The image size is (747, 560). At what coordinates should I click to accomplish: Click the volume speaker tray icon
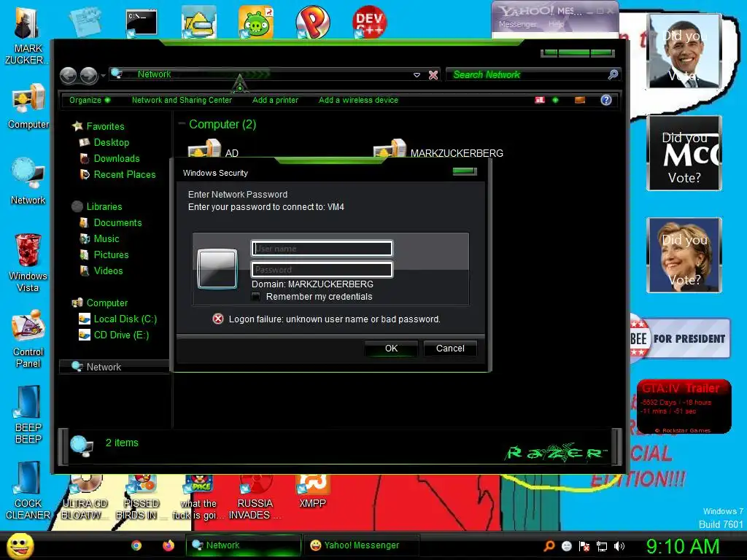coord(619,546)
